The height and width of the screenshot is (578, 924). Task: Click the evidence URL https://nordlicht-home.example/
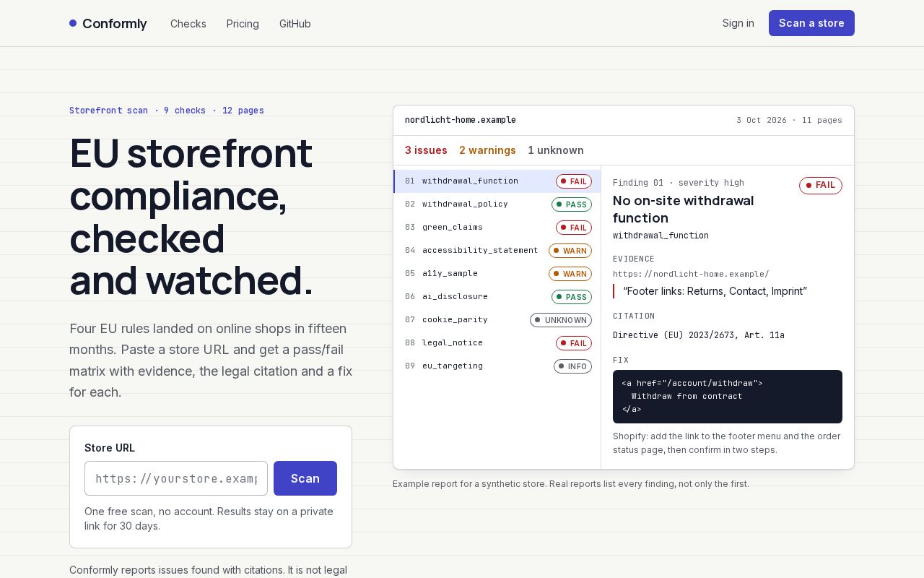tap(691, 274)
